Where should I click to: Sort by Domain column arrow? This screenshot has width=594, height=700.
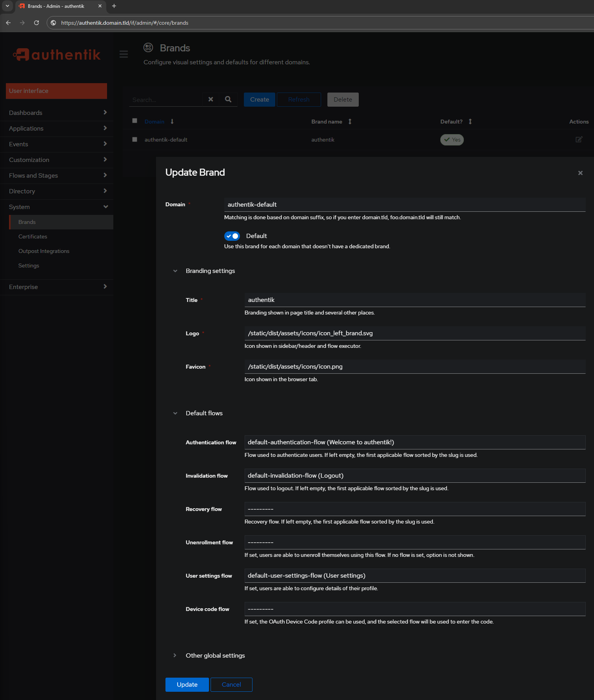click(x=172, y=122)
